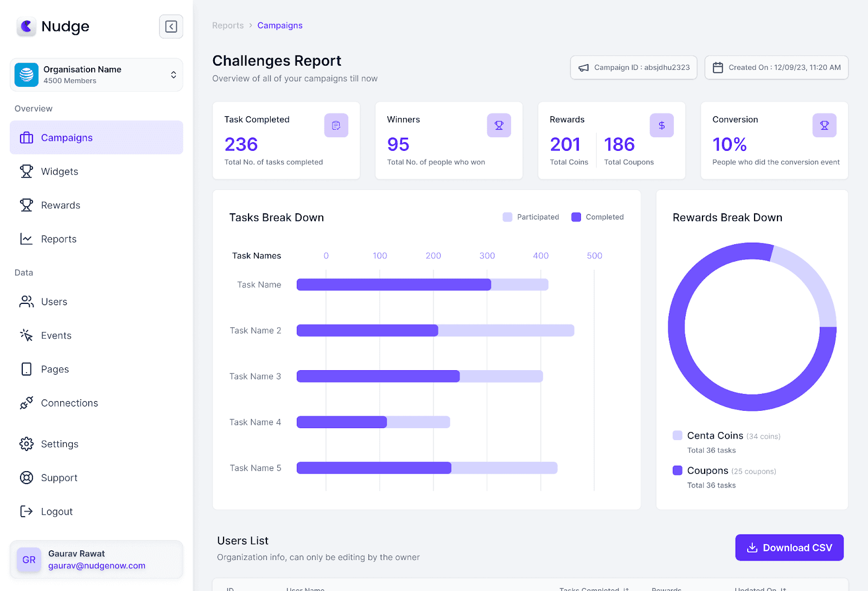Click the Organisation Name globe avatar
This screenshot has height=591, width=868.
27,75
